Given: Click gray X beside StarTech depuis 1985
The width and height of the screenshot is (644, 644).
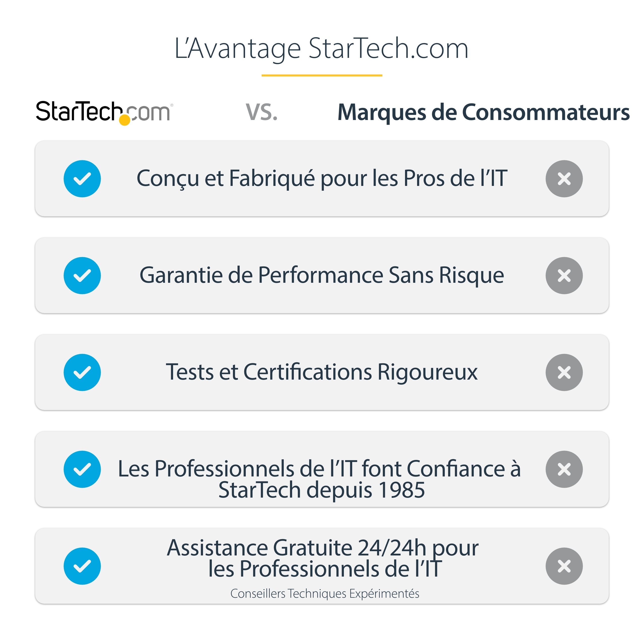Looking at the screenshot, I should 564,469.
